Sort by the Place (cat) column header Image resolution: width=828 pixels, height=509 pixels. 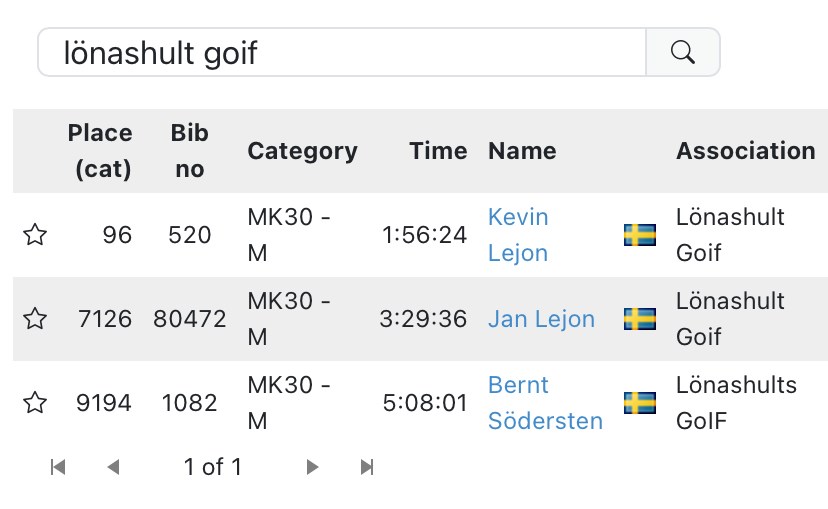click(x=100, y=151)
